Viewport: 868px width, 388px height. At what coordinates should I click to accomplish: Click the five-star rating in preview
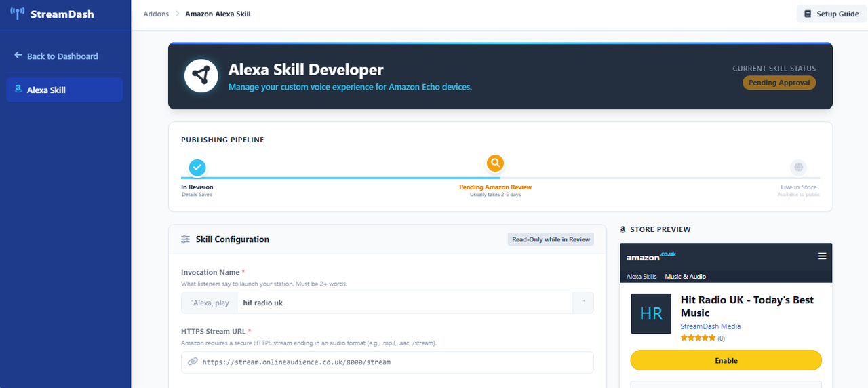pyautogui.click(x=698, y=337)
